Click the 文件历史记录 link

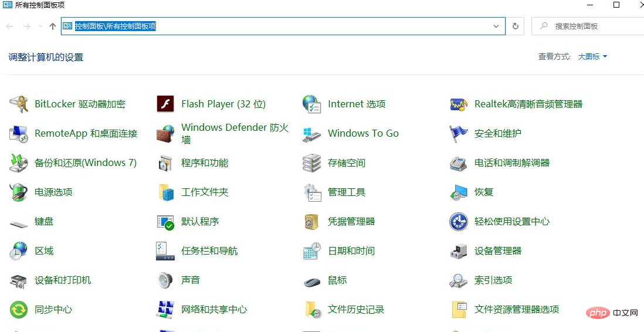pyautogui.click(x=356, y=309)
